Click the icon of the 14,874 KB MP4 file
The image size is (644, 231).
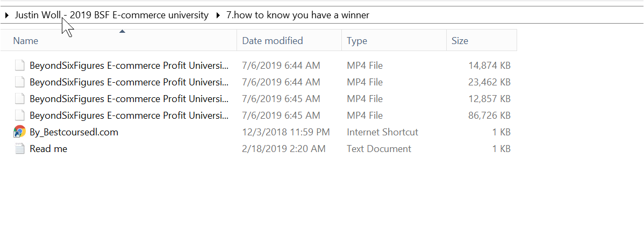[20, 66]
